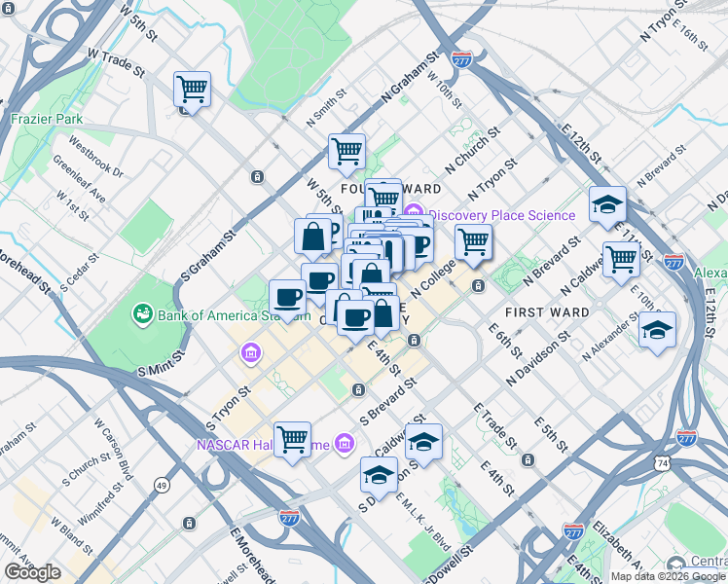Click the W Carson Blvd street label
728x584 pixels.
tap(114, 449)
